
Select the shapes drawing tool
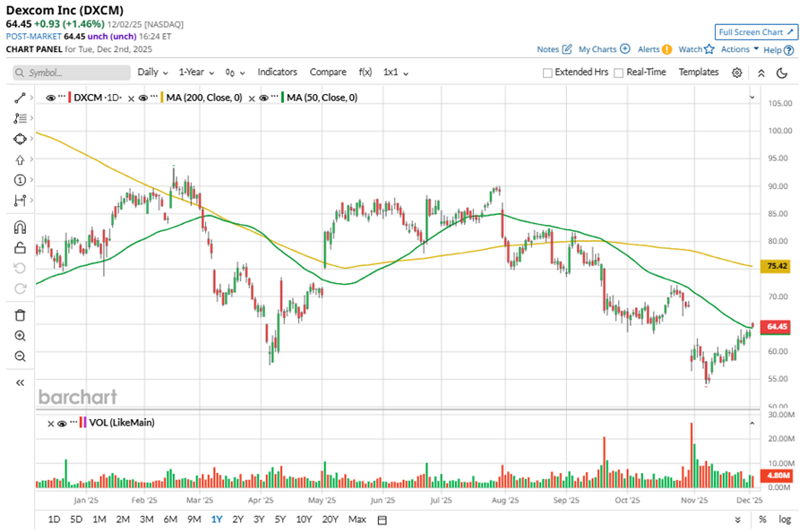tap(20, 139)
